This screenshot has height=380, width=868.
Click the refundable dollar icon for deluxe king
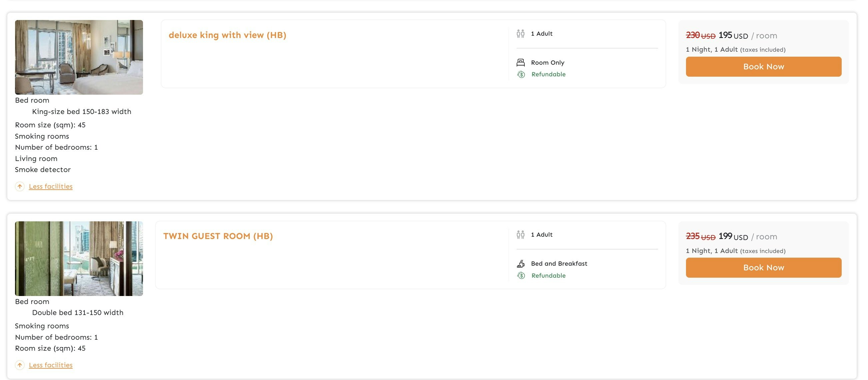coord(521,74)
